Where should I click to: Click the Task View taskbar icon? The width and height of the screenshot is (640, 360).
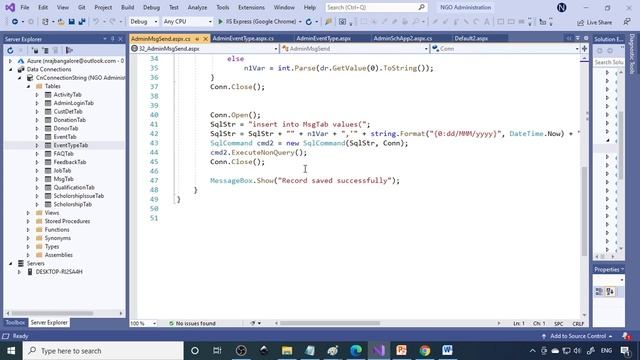point(217,350)
